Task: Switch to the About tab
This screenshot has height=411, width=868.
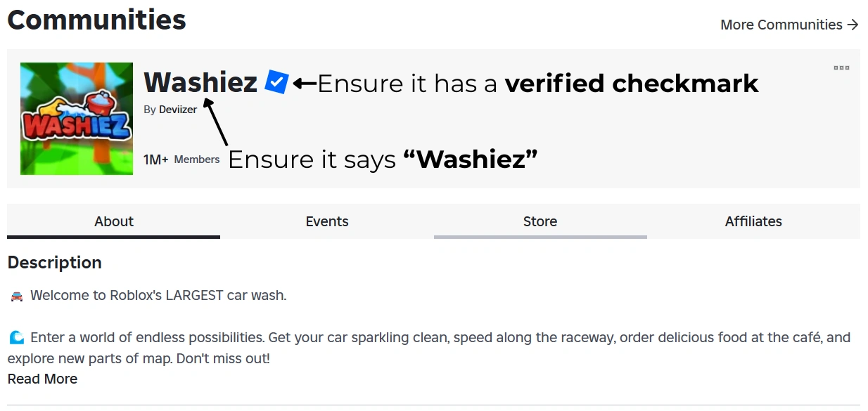Action: coord(114,221)
